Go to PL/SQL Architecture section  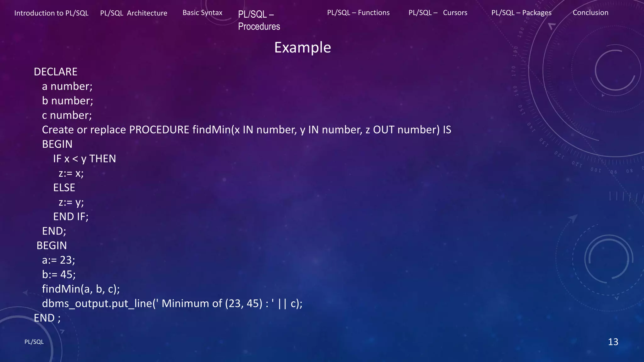tap(134, 13)
